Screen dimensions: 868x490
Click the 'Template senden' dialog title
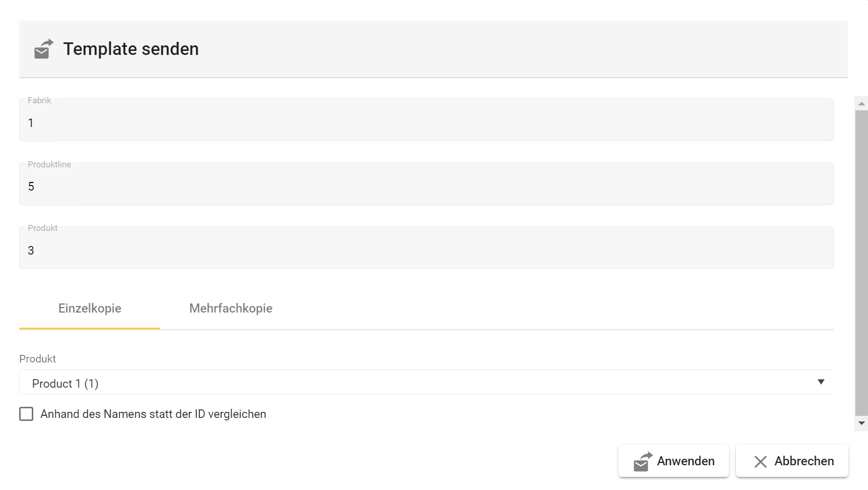pos(131,49)
